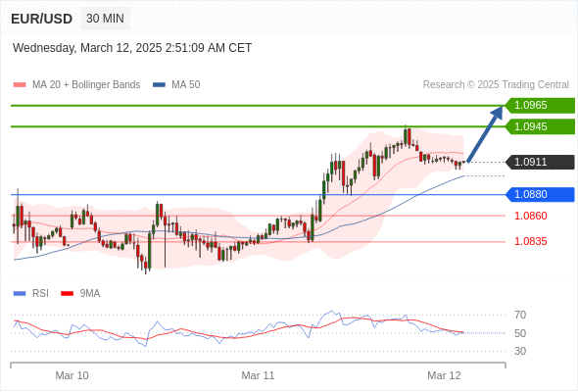578x392 pixels.
Task: Click the EUR/USD symbol title
Action: coord(42,19)
